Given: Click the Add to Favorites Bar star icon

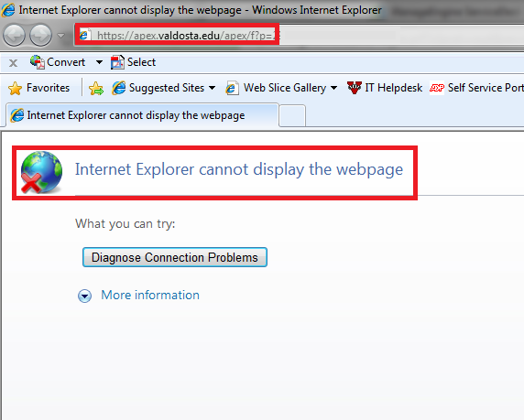Looking at the screenshot, I should coord(96,88).
